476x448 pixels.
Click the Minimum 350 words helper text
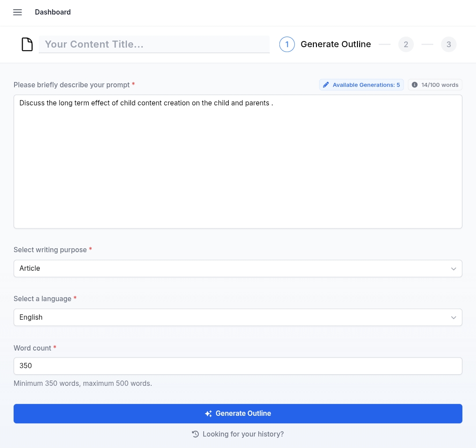[x=83, y=383]
